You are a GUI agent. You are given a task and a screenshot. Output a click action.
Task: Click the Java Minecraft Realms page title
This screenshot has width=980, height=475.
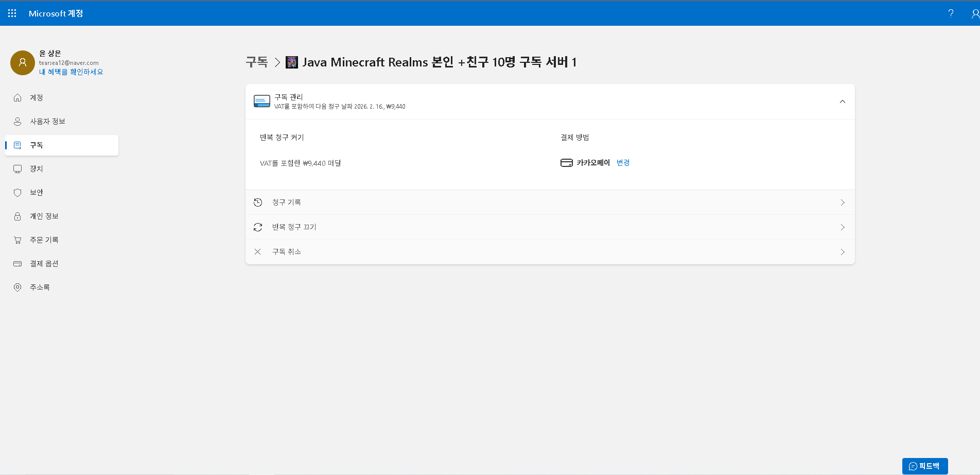pos(440,62)
